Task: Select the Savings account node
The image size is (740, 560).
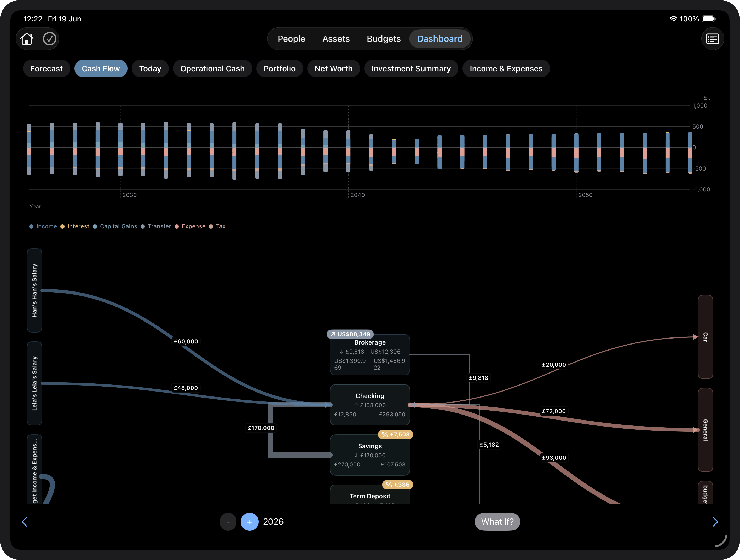Action: click(370, 455)
